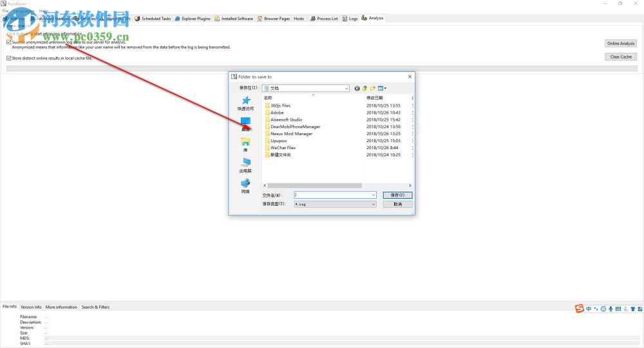The width and height of the screenshot is (644, 348).
Task: Go back to last folder in dialog
Action: point(357,88)
